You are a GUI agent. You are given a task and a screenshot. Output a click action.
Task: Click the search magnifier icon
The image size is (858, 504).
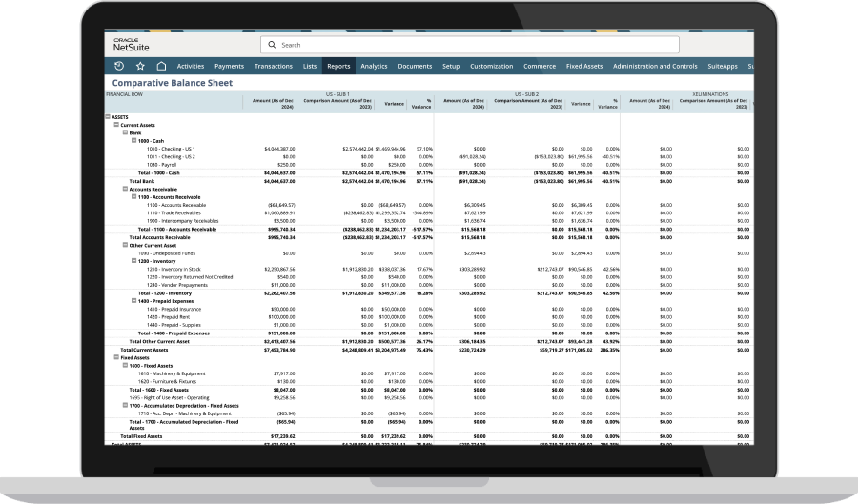[x=272, y=45]
